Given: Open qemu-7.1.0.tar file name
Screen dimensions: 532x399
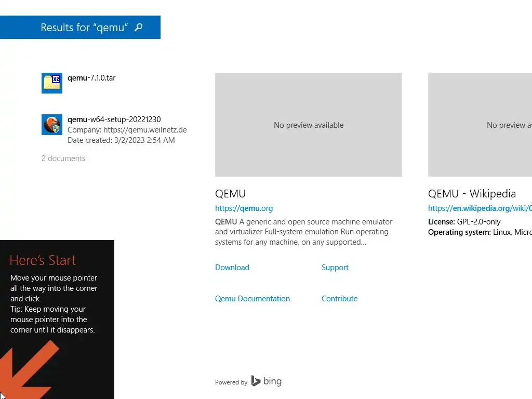Looking at the screenshot, I should 91,78.
